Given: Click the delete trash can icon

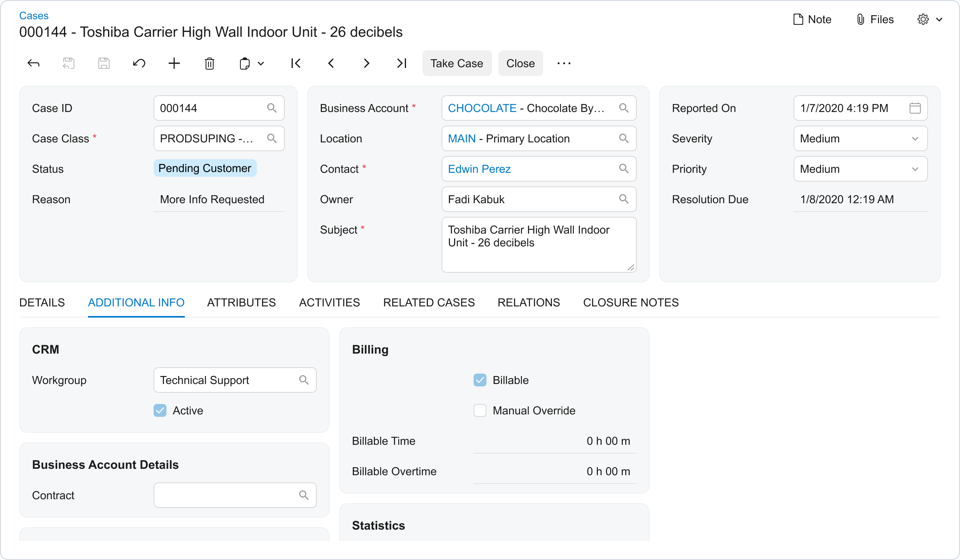Looking at the screenshot, I should 209,63.
